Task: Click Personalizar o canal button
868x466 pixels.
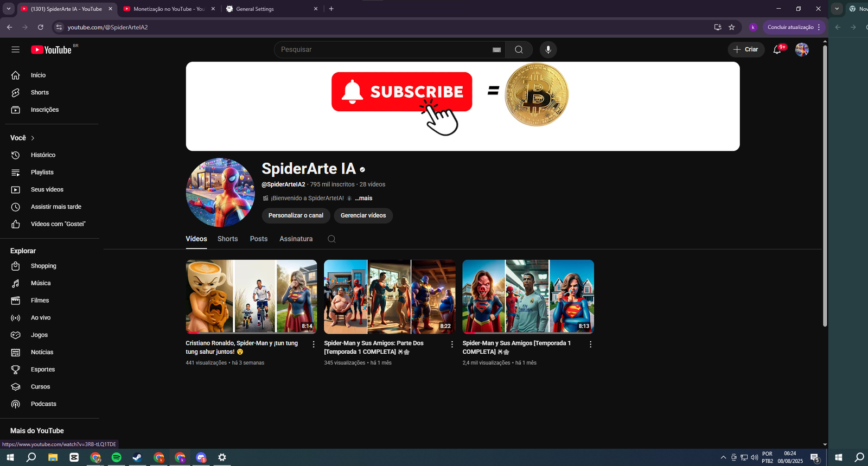Action: (296, 216)
